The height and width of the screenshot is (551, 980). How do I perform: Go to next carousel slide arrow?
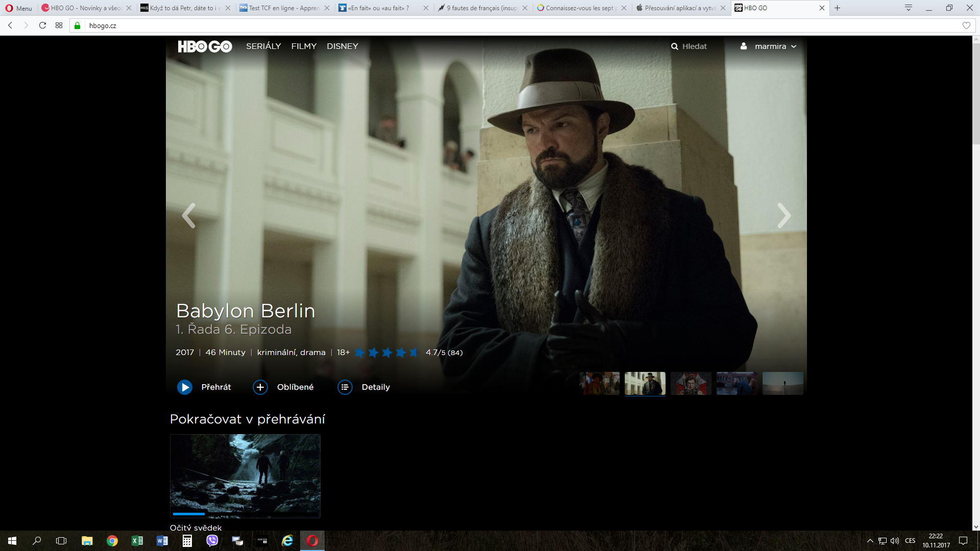[783, 215]
